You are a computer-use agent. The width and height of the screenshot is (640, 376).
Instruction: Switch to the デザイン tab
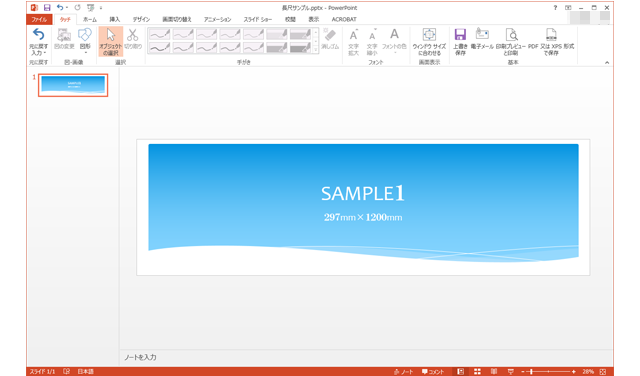tap(141, 19)
